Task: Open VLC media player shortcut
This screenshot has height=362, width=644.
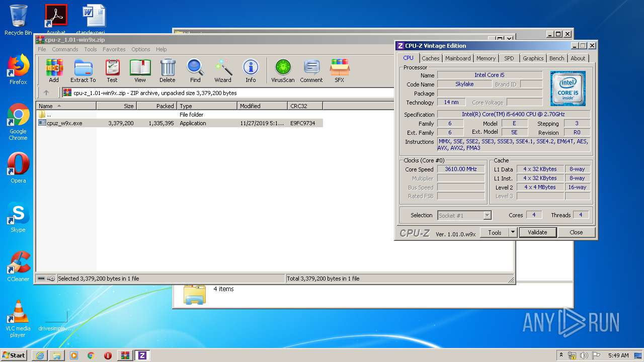Action: click(x=18, y=319)
